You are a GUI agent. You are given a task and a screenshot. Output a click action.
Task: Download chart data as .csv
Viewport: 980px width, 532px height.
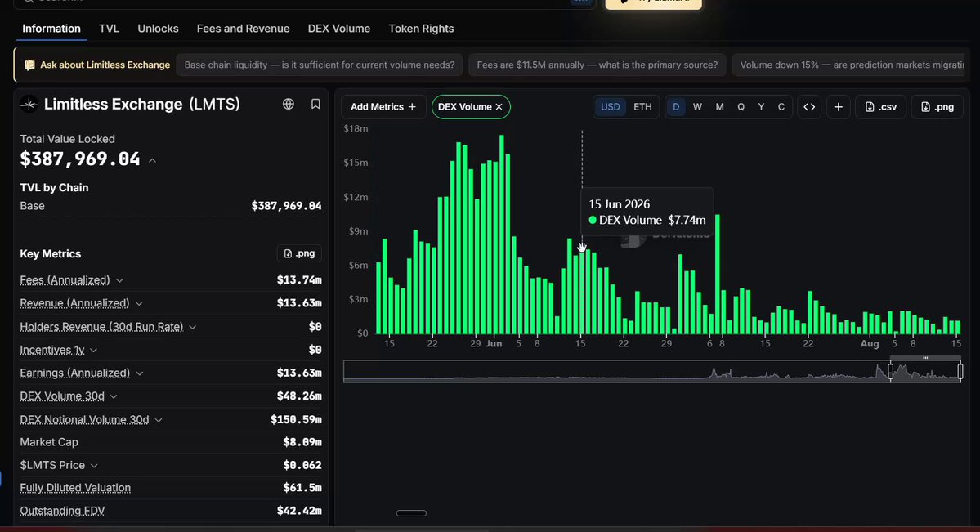tap(880, 107)
